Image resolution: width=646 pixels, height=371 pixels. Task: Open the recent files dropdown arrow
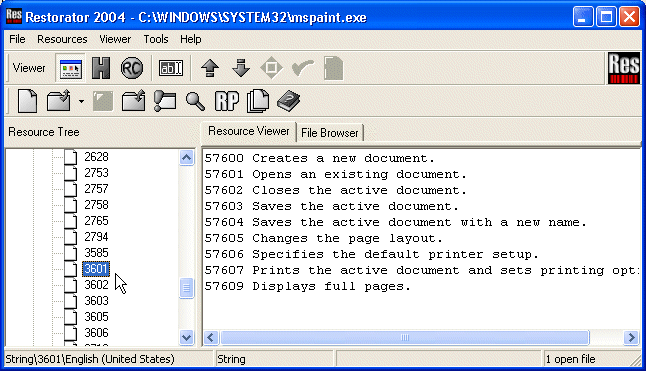(x=81, y=101)
